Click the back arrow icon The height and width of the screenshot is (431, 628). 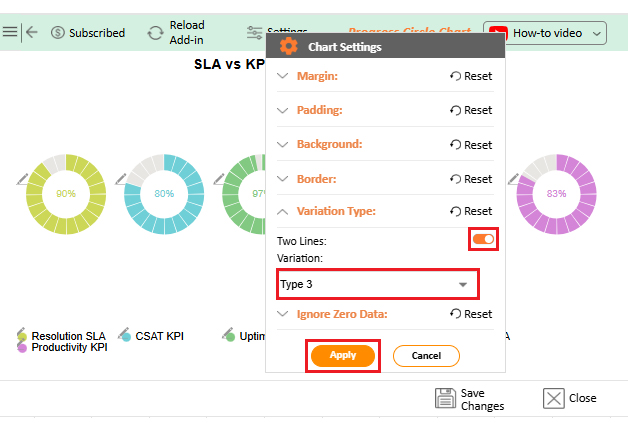[x=32, y=32]
